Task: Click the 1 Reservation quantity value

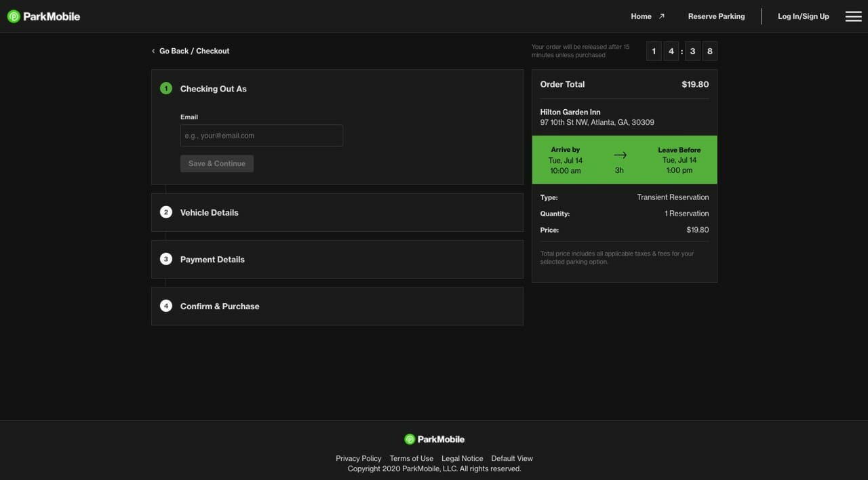Action: tap(687, 214)
